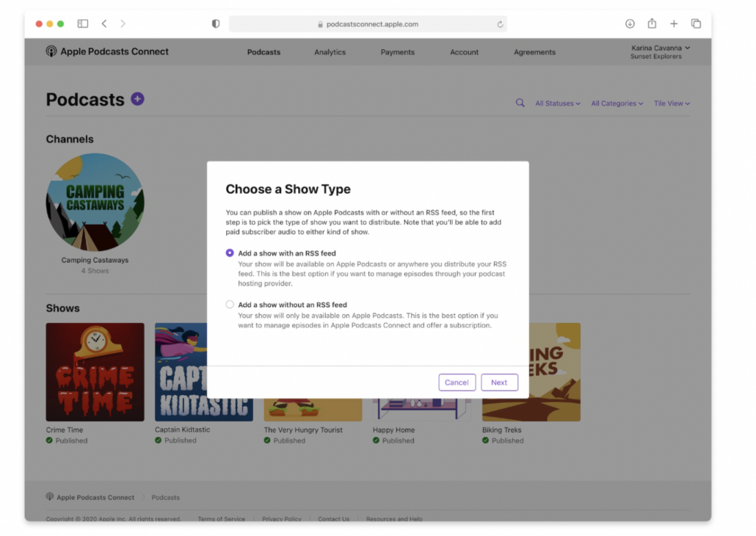Show the tab overview icon
The image size is (756, 536).
(696, 23)
